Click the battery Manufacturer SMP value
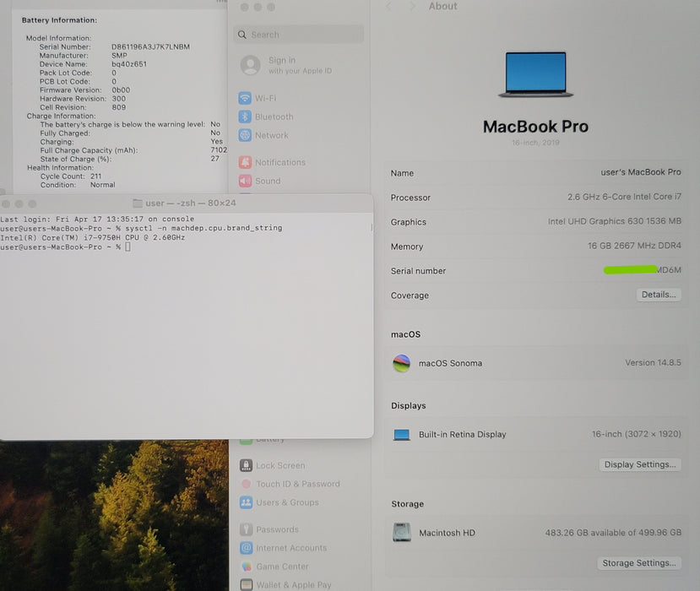Screen dimensions: 700x591 pos(119,56)
